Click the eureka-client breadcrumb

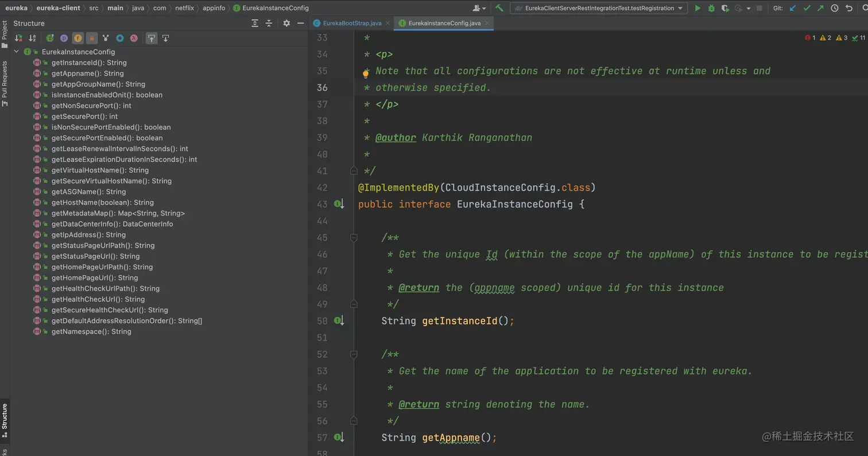point(58,8)
